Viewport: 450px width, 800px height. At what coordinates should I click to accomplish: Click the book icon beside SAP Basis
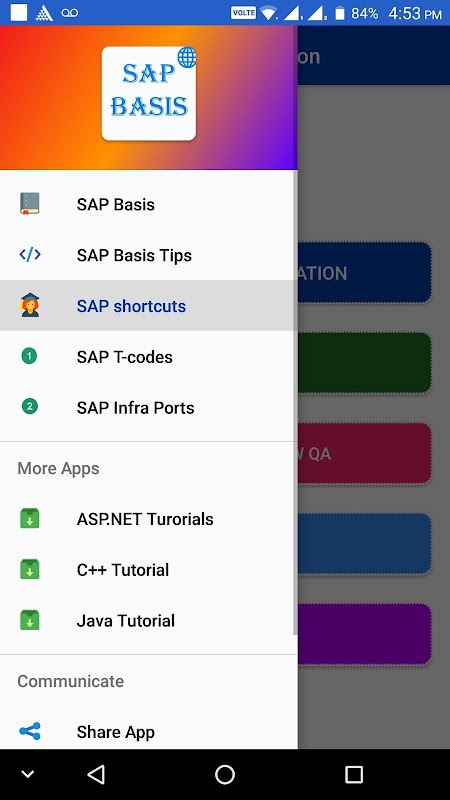coord(30,204)
